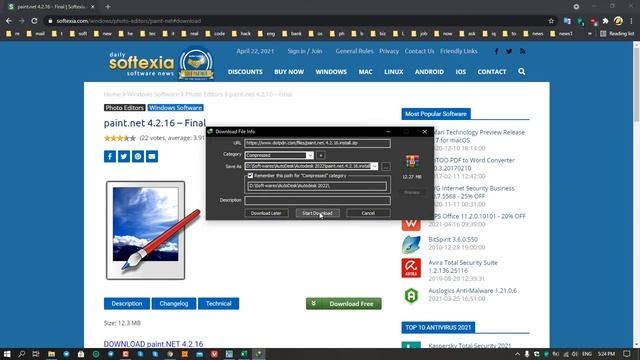Share article by email icon
The width and height of the screenshot is (640, 360).
tap(152, 156)
